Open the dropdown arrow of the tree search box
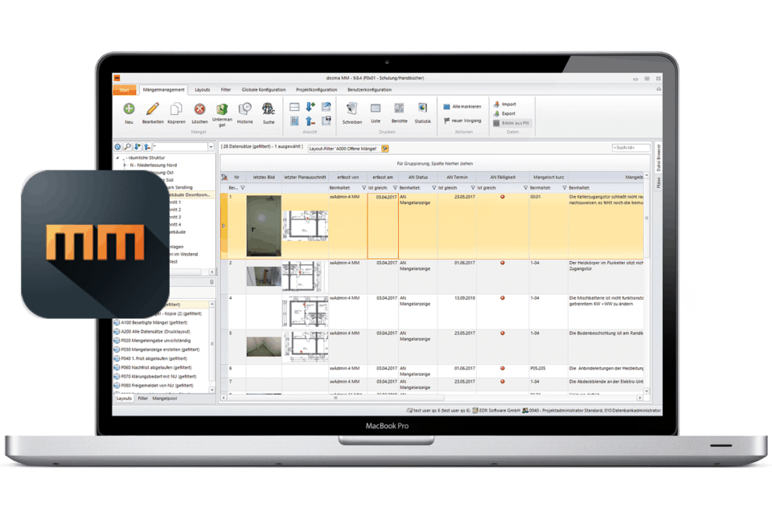Screen dimensions: 772x532 [211, 146]
